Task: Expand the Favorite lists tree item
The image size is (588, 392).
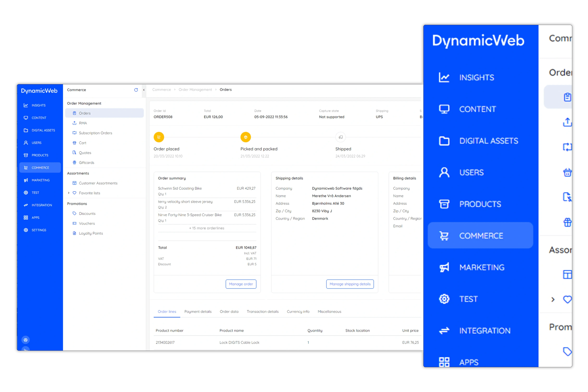Action: coord(69,193)
